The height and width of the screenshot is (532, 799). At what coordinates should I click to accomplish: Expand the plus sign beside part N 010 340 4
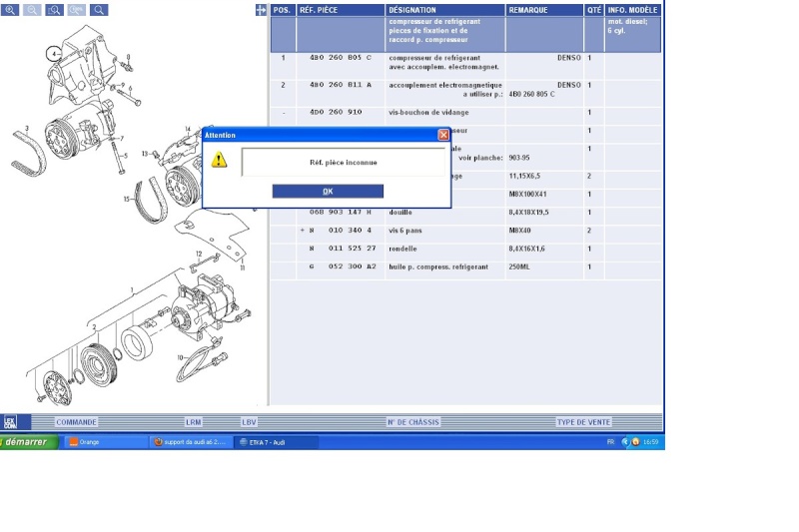pyautogui.click(x=302, y=231)
